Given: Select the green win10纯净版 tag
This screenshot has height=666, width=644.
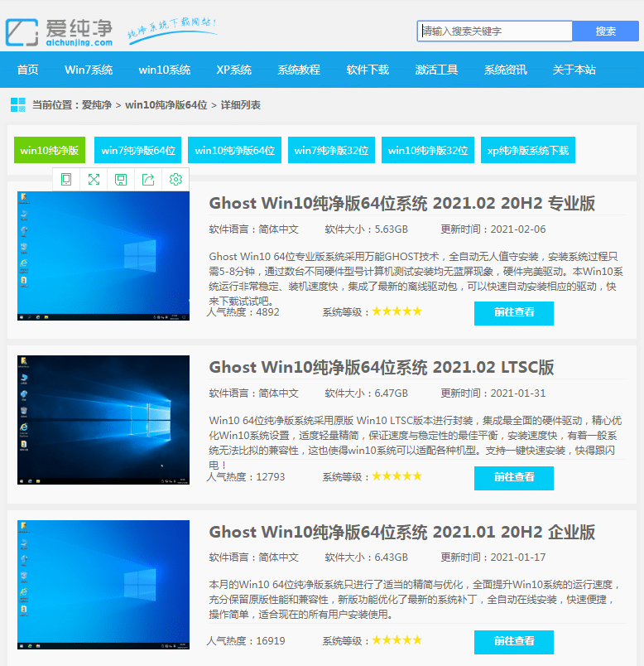Looking at the screenshot, I should pyautogui.click(x=50, y=150).
